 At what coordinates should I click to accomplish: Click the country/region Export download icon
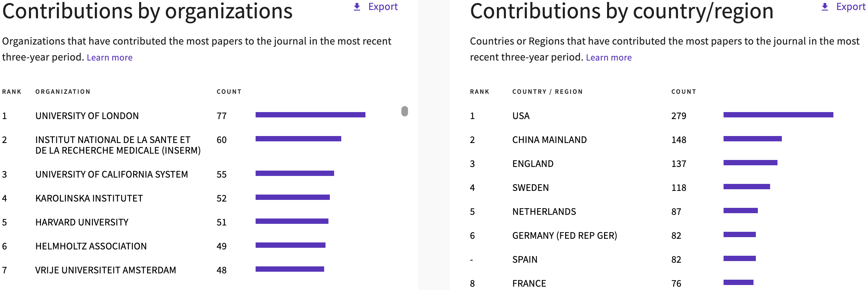pos(824,7)
